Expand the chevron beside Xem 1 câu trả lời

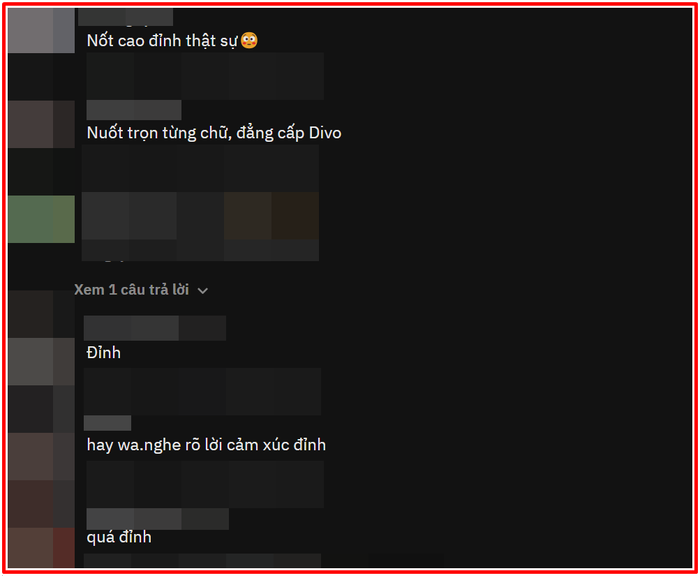[203, 291]
